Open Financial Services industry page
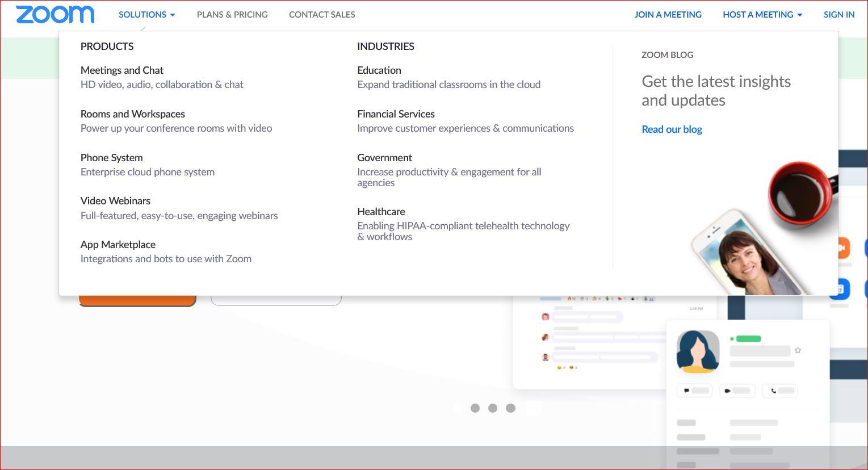This screenshot has height=470, width=868. coord(396,114)
